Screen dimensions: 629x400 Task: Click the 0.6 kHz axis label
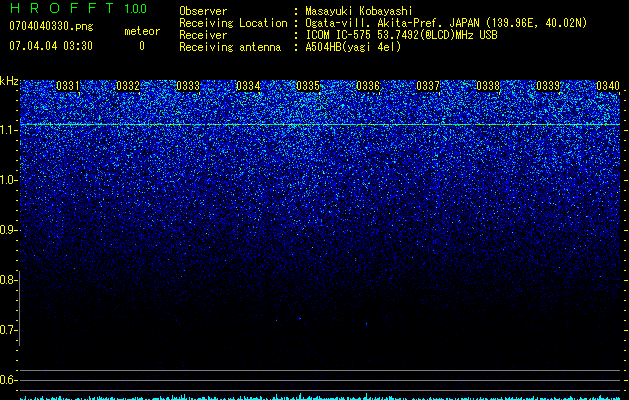8,380
